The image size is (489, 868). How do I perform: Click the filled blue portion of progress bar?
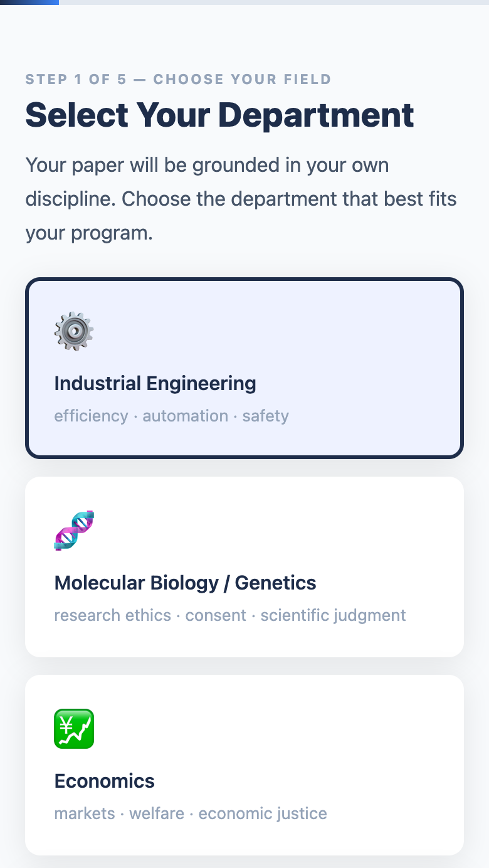tap(29, 3)
